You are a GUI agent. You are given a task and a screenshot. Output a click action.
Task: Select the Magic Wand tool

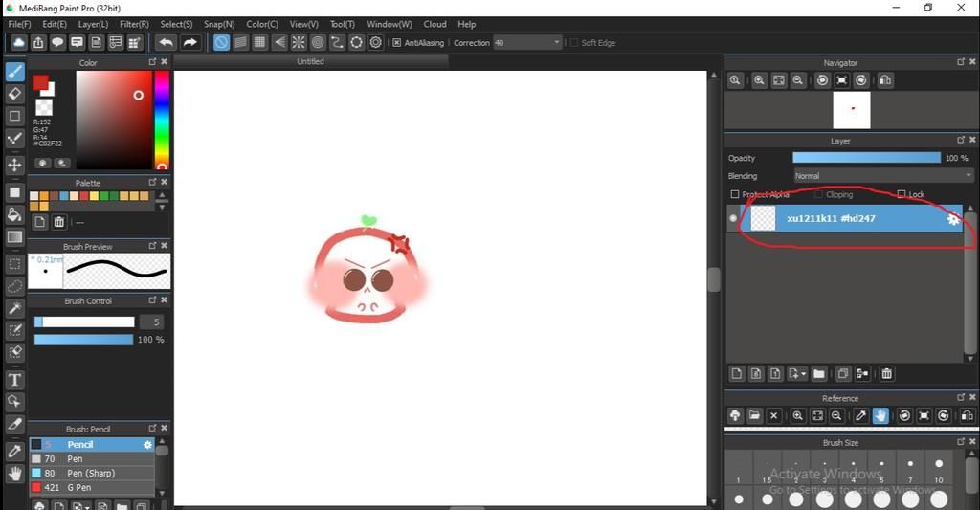15,308
